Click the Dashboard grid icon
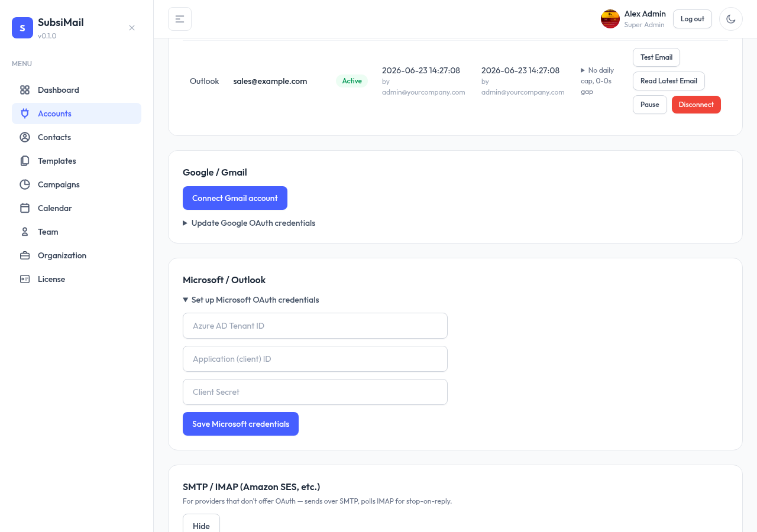 (25, 90)
